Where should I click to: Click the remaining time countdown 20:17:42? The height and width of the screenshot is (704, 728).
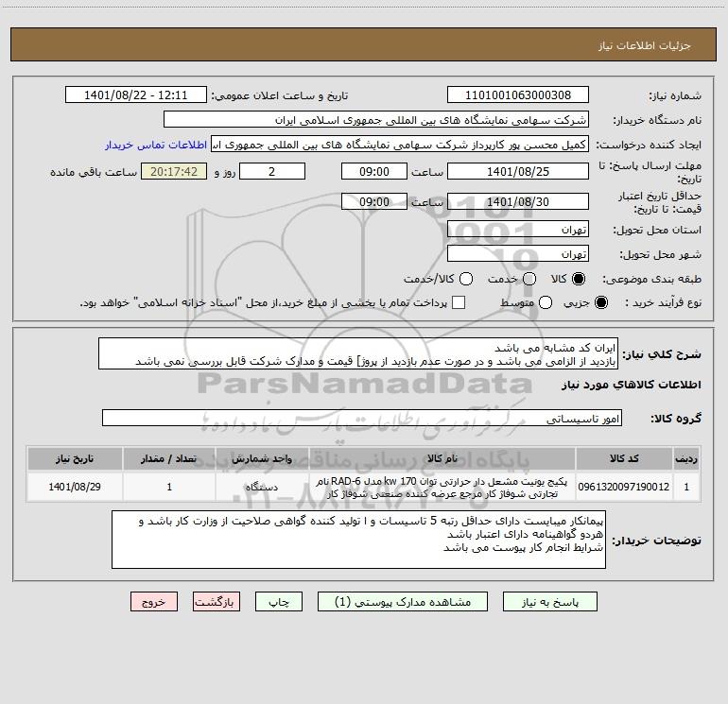click(174, 172)
